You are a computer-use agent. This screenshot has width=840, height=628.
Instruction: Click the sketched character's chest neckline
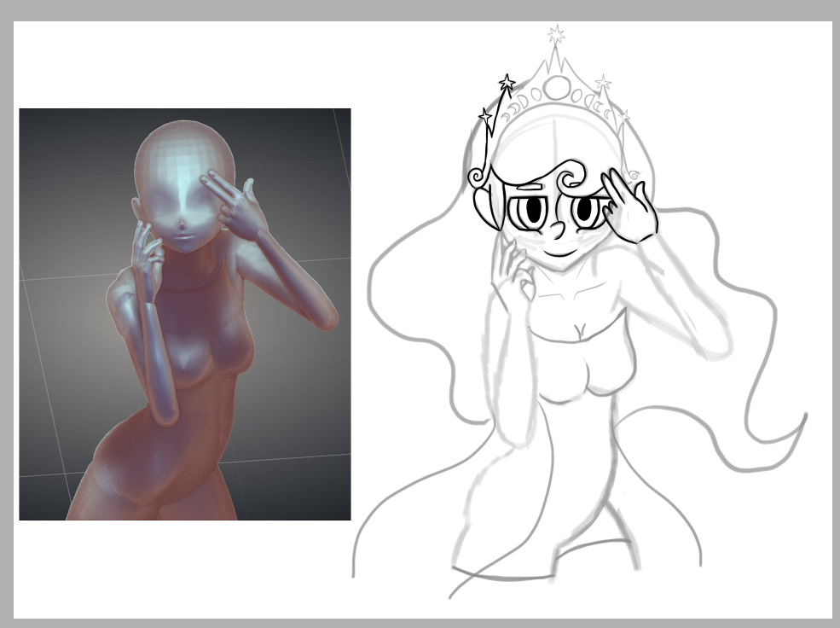pyautogui.click(x=575, y=329)
